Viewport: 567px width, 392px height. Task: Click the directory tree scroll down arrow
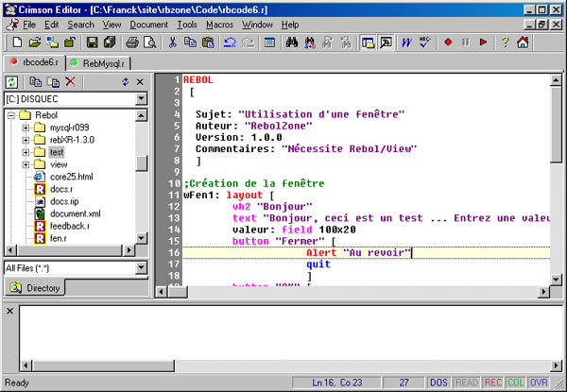tap(141, 238)
